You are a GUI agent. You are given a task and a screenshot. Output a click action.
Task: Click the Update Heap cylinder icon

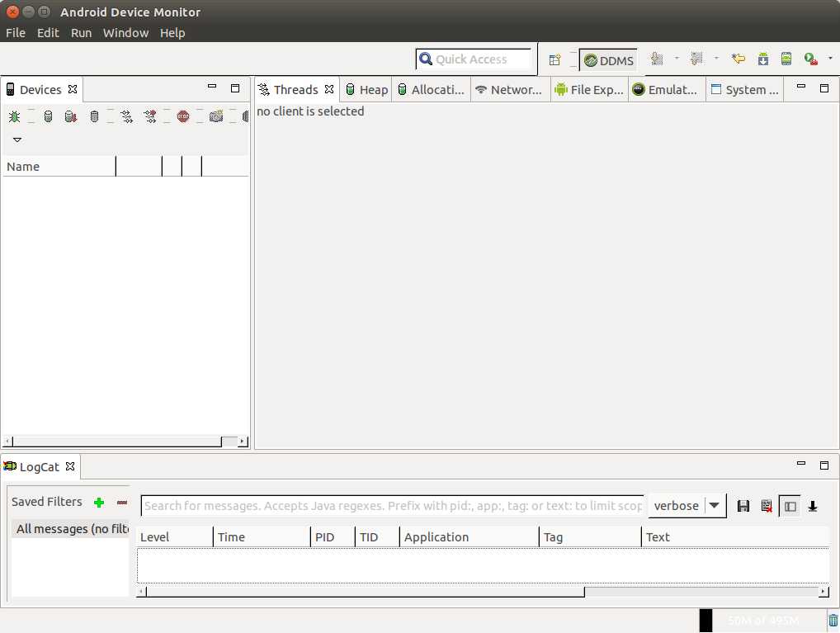coord(48,116)
